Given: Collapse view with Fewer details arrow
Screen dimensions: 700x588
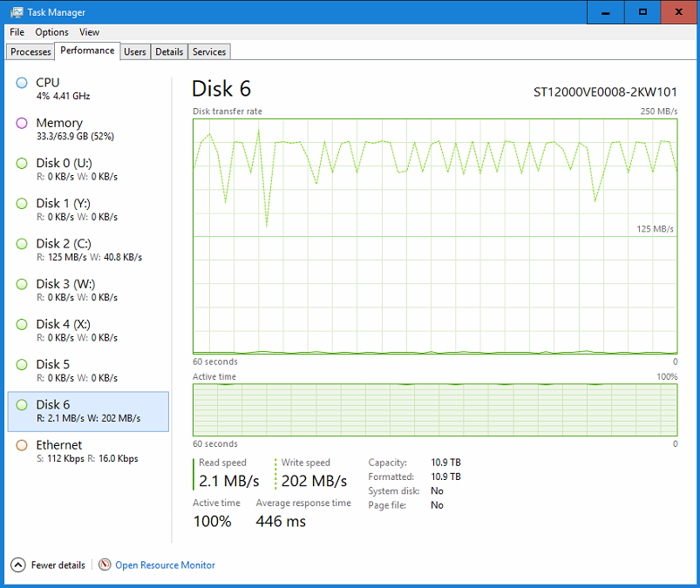Looking at the screenshot, I should (x=17, y=564).
